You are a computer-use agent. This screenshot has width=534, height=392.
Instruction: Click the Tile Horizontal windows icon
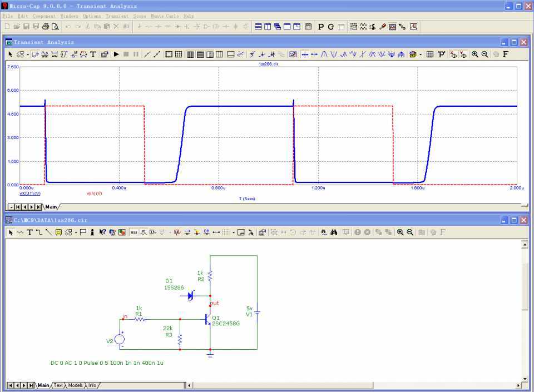258,27
